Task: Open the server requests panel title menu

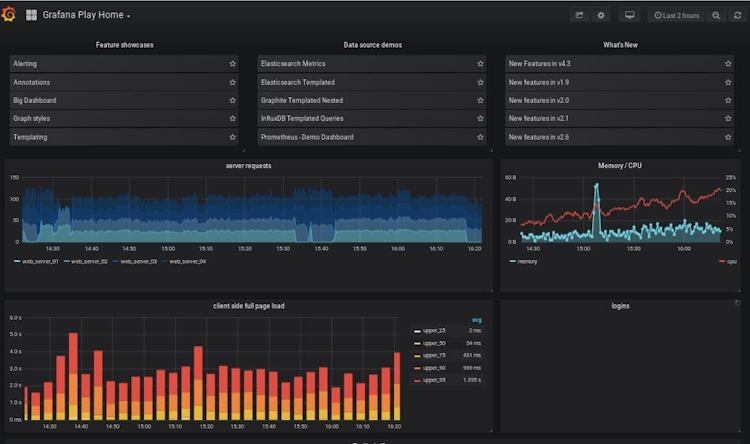Action: [x=248, y=166]
